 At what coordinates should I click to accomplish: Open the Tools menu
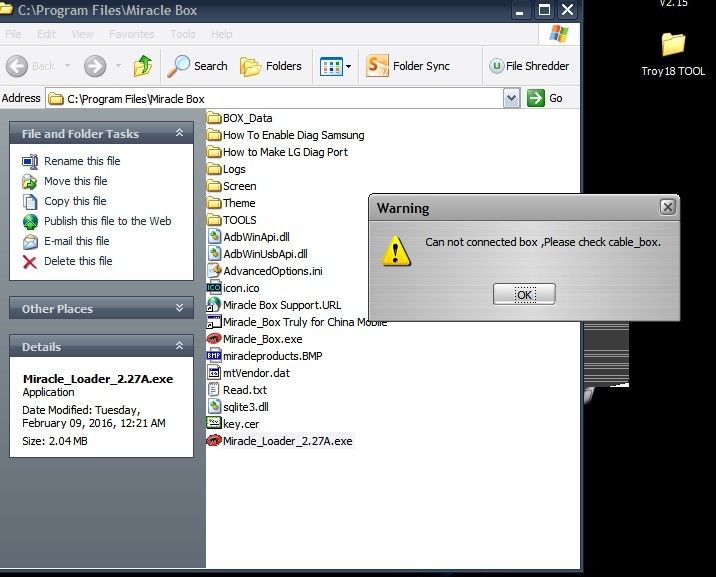click(x=183, y=34)
